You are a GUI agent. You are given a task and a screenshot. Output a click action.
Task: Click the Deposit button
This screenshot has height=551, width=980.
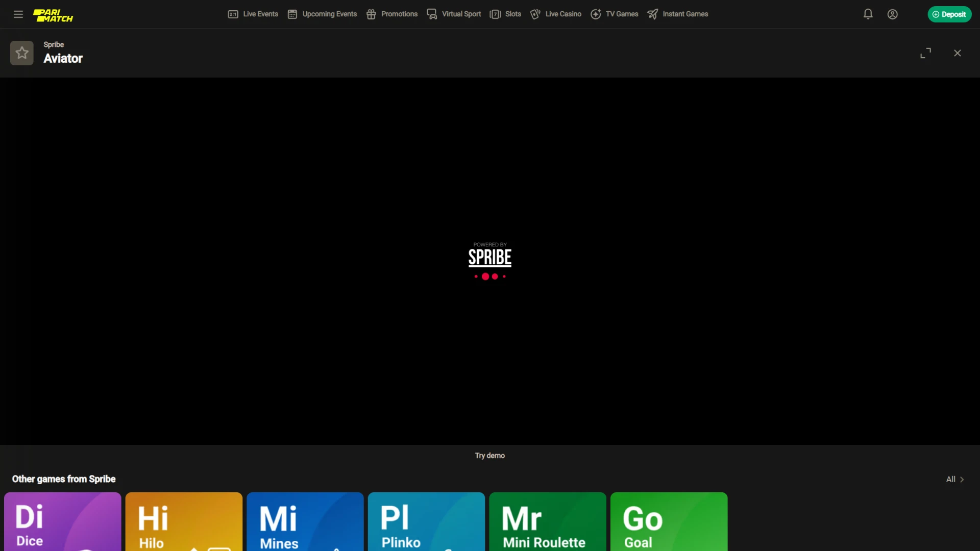coord(949,14)
